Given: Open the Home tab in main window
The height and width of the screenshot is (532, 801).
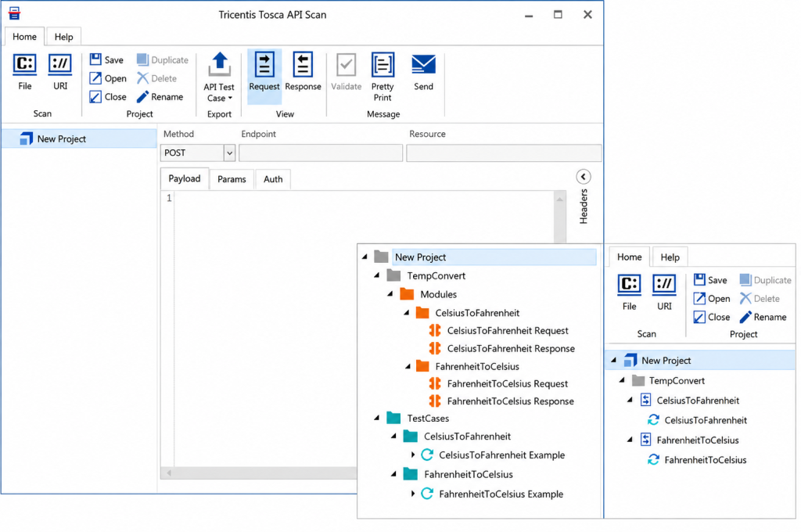Looking at the screenshot, I should pos(24,37).
